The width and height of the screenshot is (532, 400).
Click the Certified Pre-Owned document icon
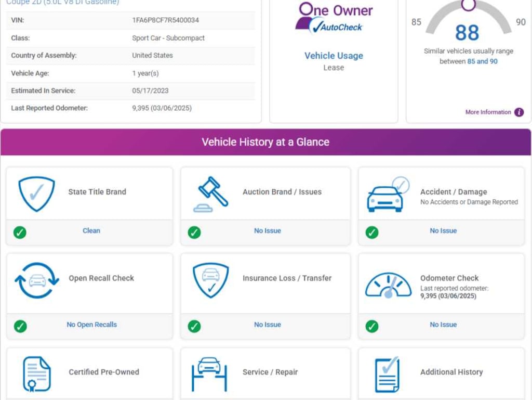coord(37,374)
